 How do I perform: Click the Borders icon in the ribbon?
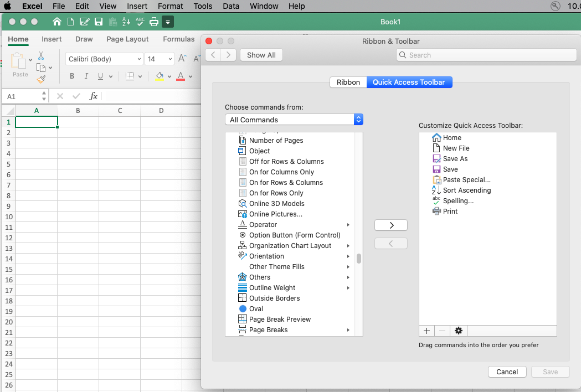(x=130, y=76)
